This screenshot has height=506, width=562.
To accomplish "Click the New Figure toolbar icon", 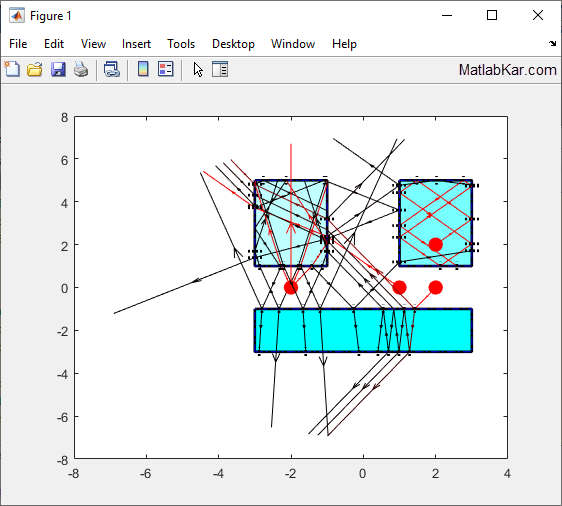I will pyautogui.click(x=12, y=69).
